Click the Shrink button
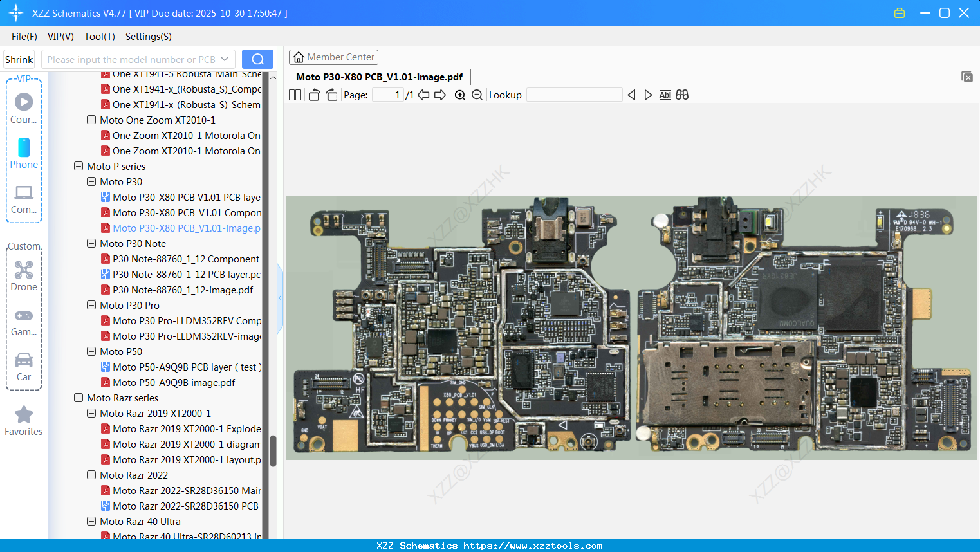 [19, 59]
